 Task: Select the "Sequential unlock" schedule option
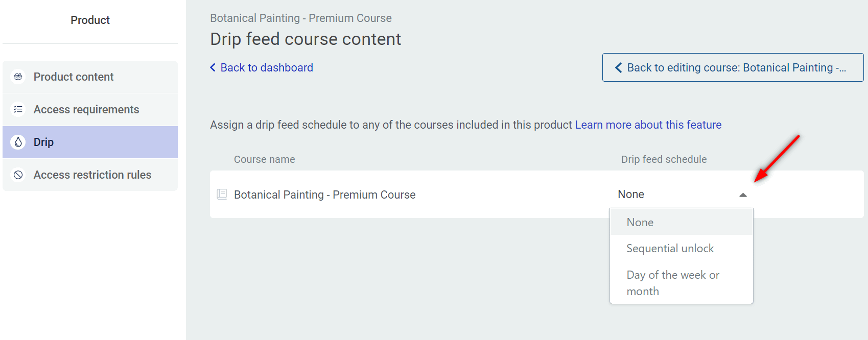coord(670,249)
